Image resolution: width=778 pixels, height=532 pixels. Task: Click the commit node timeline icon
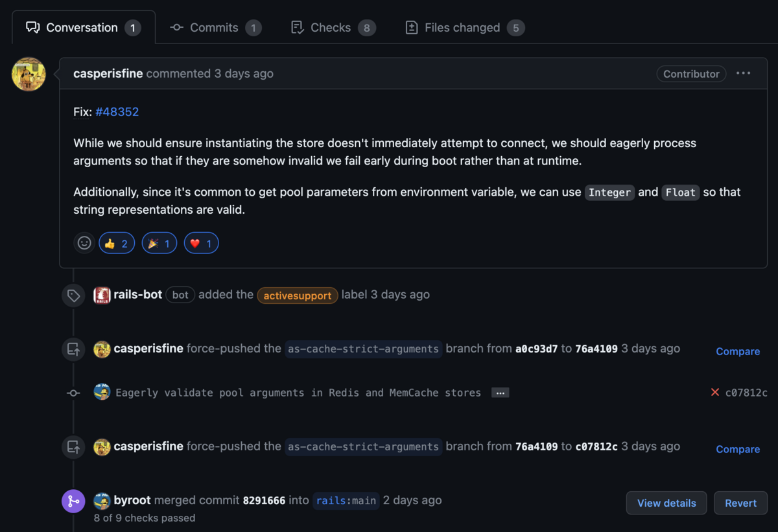pyautogui.click(x=73, y=393)
